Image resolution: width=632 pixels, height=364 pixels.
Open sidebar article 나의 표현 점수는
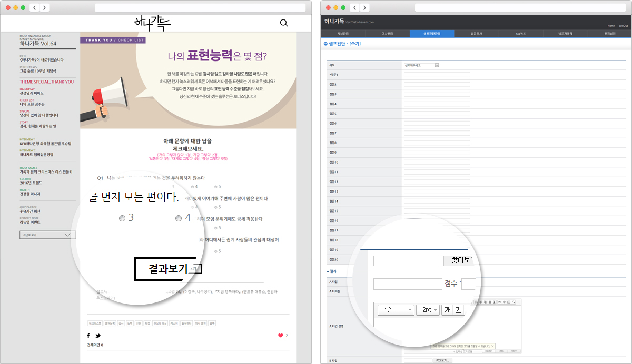[32, 104]
